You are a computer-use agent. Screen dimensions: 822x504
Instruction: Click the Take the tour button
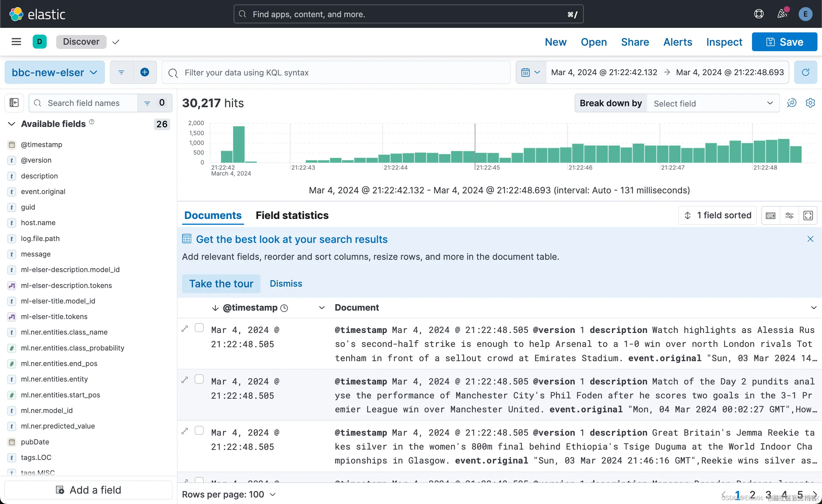pos(221,284)
